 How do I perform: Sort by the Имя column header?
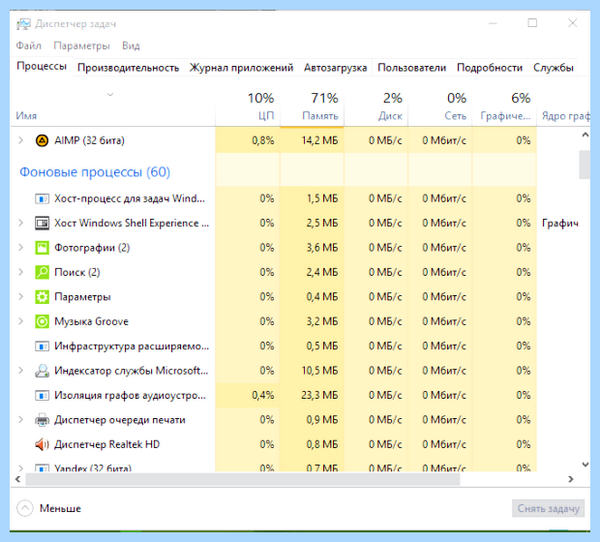click(112, 107)
